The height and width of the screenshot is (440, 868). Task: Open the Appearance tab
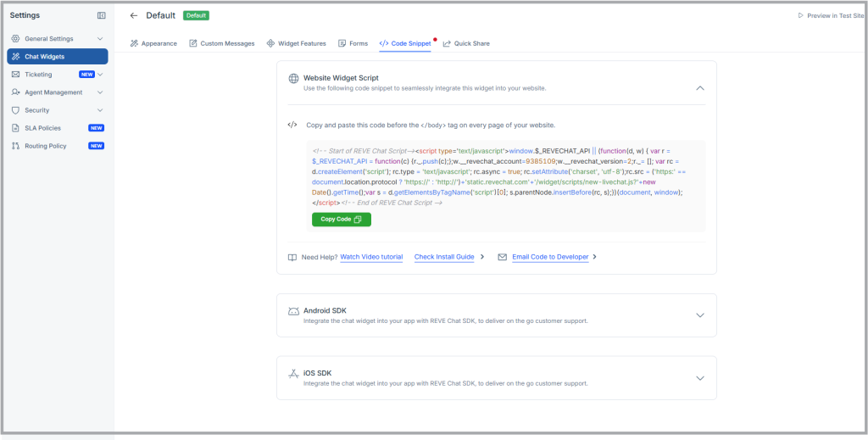point(153,43)
